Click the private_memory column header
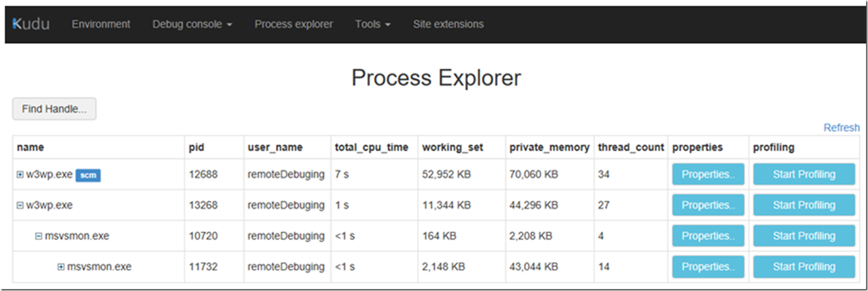The height and width of the screenshot is (291, 868). pyautogui.click(x=549, y=148)
